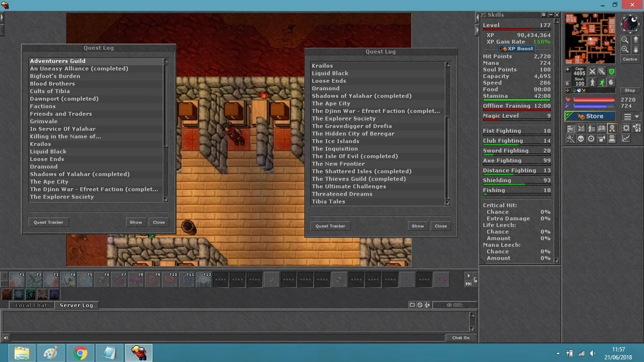The height and width of the screenshot is (362, 644).
Task: Close the left Quest Log window
Action: (x=159, y=222)
